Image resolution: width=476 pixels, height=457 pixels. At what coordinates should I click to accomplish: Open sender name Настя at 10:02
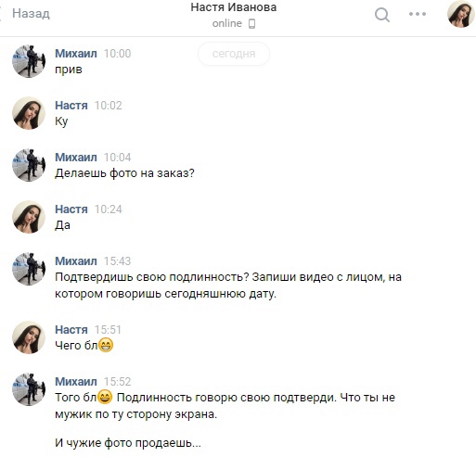tap(71, 106)
